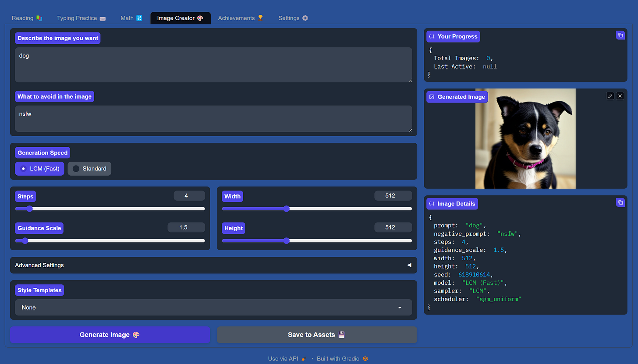638x364 pixels.
Task: Click the negative_prompt "nsfw" value
Action: pos(507,234)
